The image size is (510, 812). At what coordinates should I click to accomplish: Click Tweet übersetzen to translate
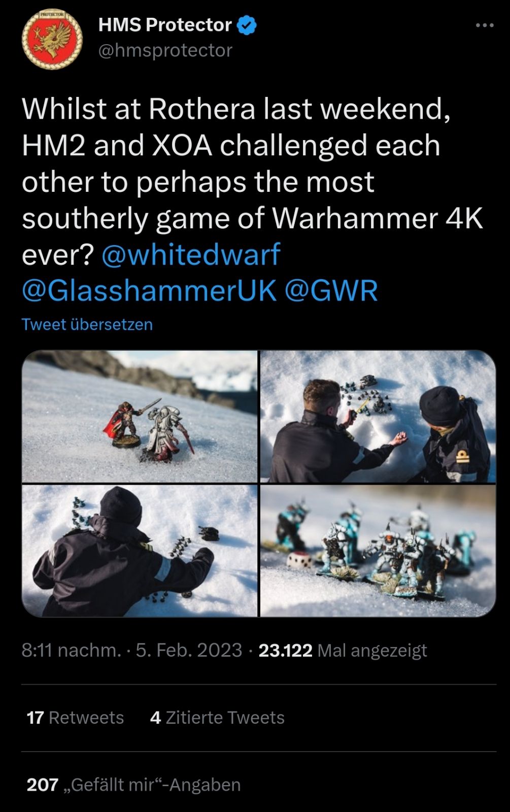pyautogui.click(x=87, y=324)
